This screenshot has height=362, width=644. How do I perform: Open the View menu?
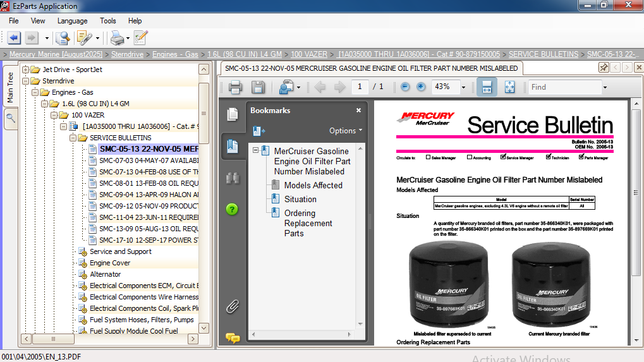[x=38, y=21]
